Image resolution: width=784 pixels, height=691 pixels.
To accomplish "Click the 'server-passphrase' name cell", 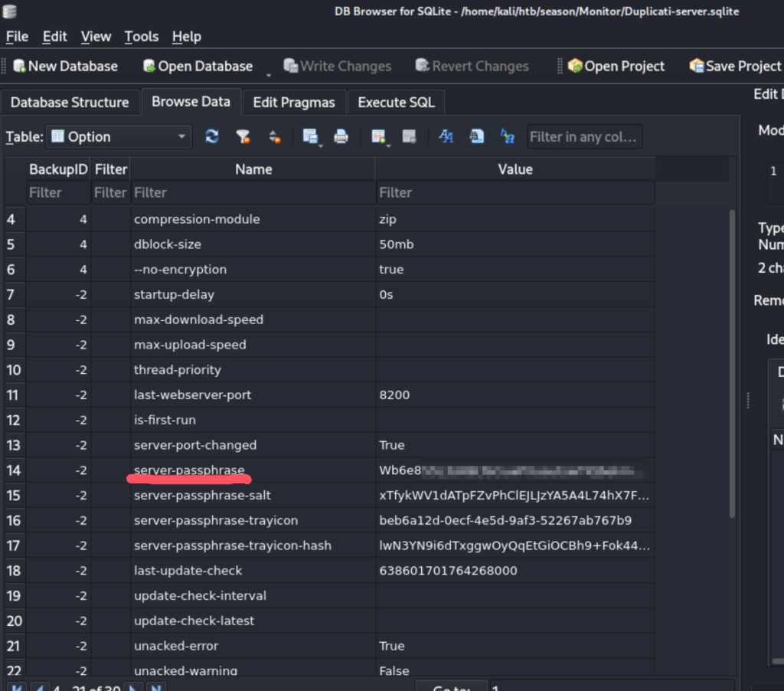I will (x=253, y=470).
